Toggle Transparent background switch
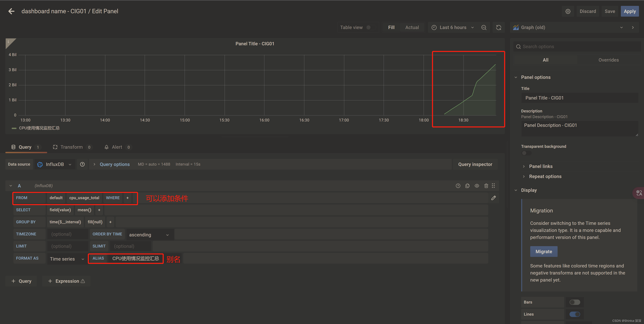This screenshot has width=644, height=324. click(x=526, y=153)
